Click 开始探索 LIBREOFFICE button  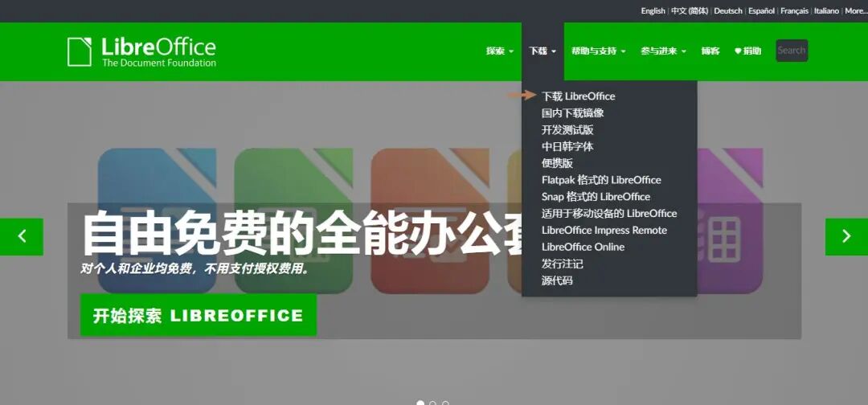click(x=199, y=315)
